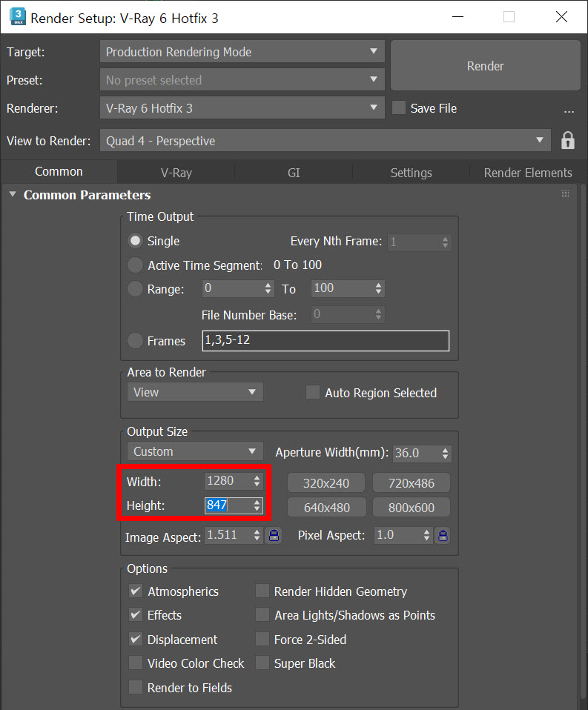Select the Range radio button
Screen dimensions: 588x710
pos(135,288)
